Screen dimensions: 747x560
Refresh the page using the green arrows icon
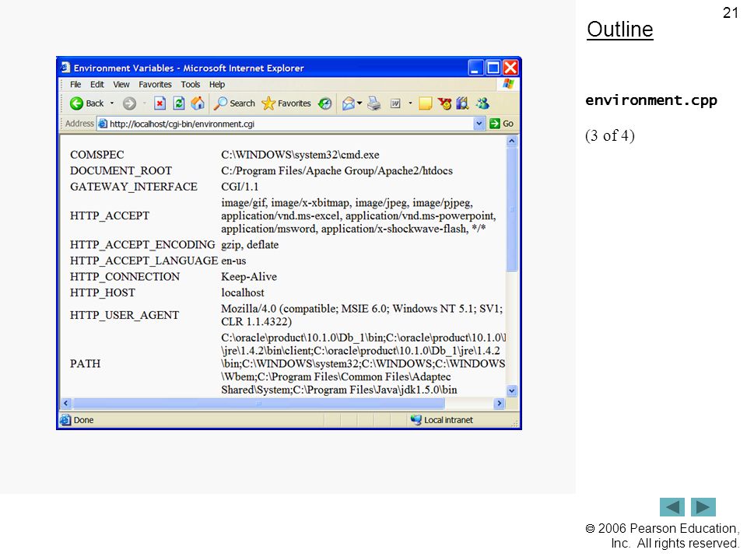[x=179, y=103]
